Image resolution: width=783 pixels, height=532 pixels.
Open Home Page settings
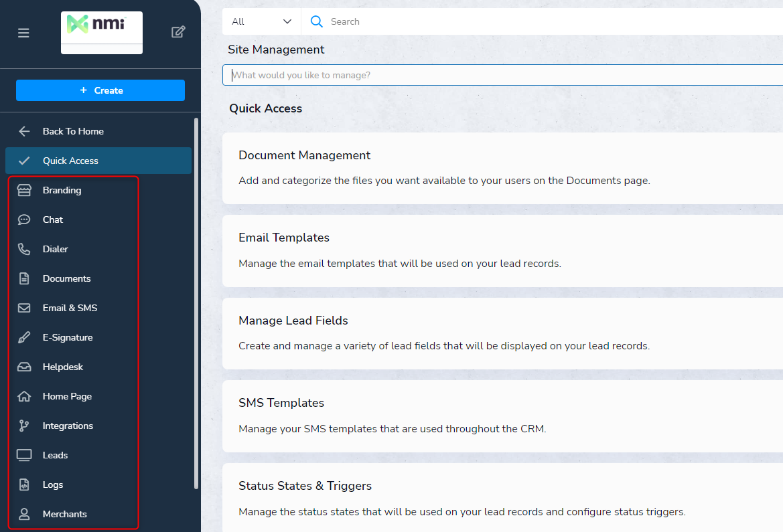tap(68, 396)
